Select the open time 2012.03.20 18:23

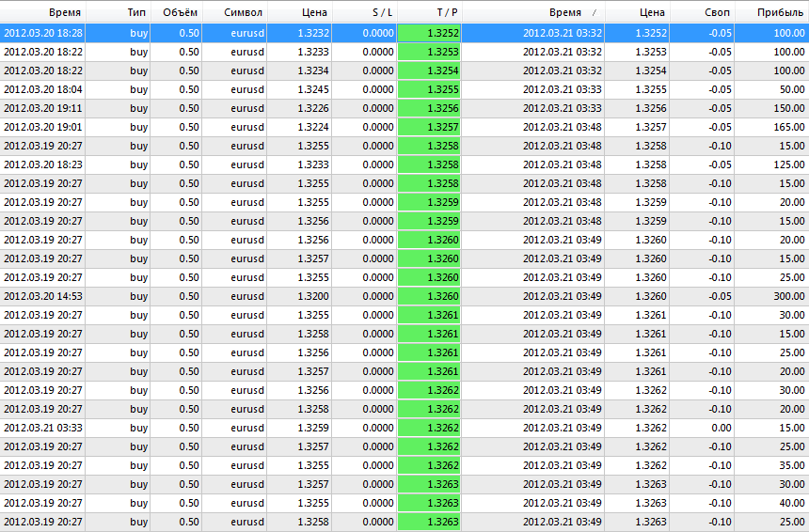[43, 164]
